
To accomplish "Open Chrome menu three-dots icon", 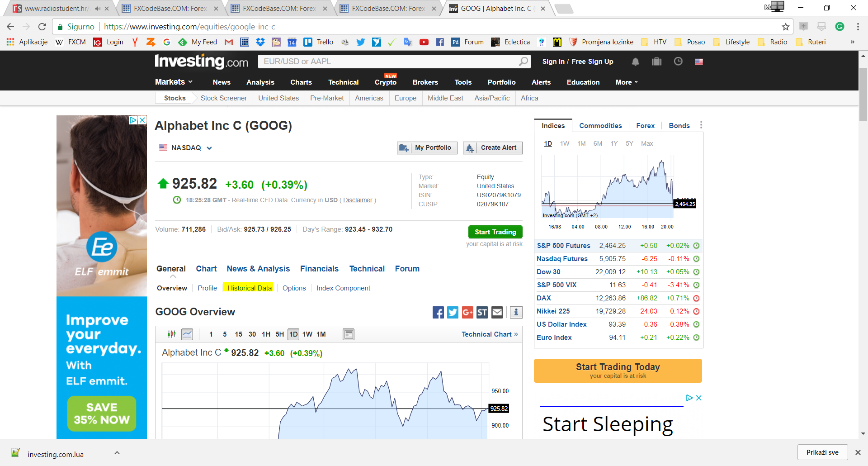I will coord(858,27).
